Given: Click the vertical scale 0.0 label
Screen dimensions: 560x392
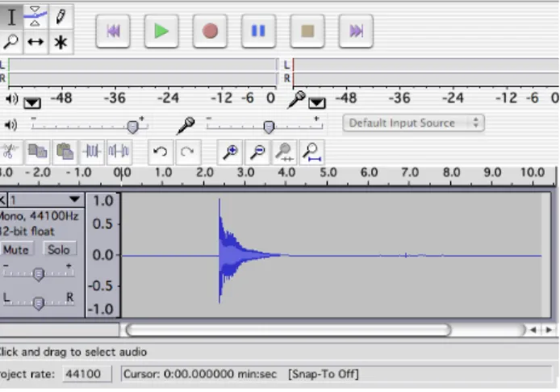Looking at the screenshot, I should point(102,255).
